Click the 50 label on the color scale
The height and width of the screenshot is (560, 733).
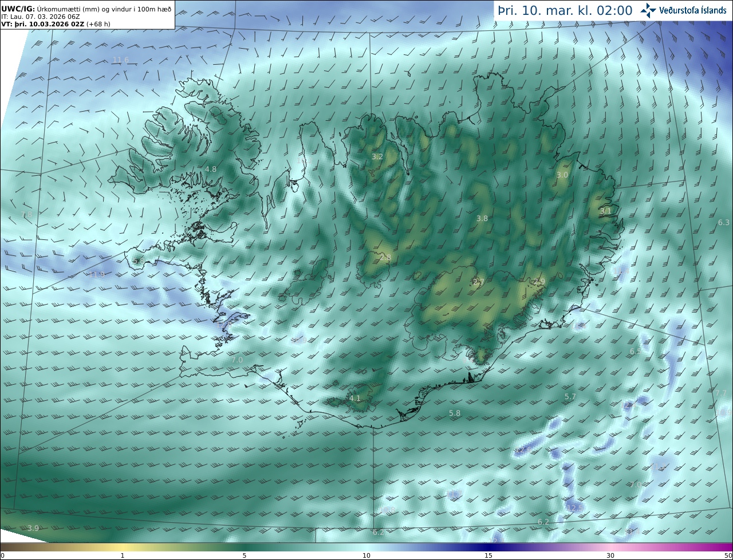pyautogui.click(x=728, y=555)
